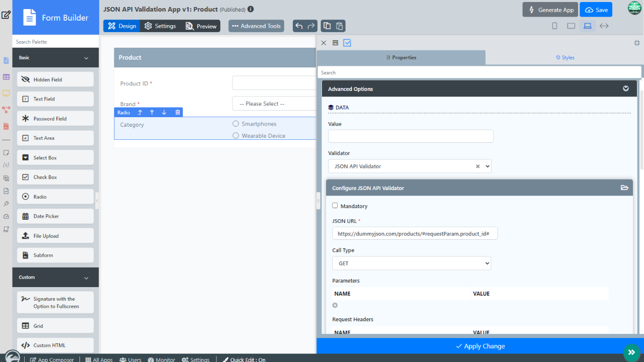The width and height of the screenshot is (644, 362).
Task: Delete the Radio element with trash icon
Action: pyautogui.click(x=178, y=113)
